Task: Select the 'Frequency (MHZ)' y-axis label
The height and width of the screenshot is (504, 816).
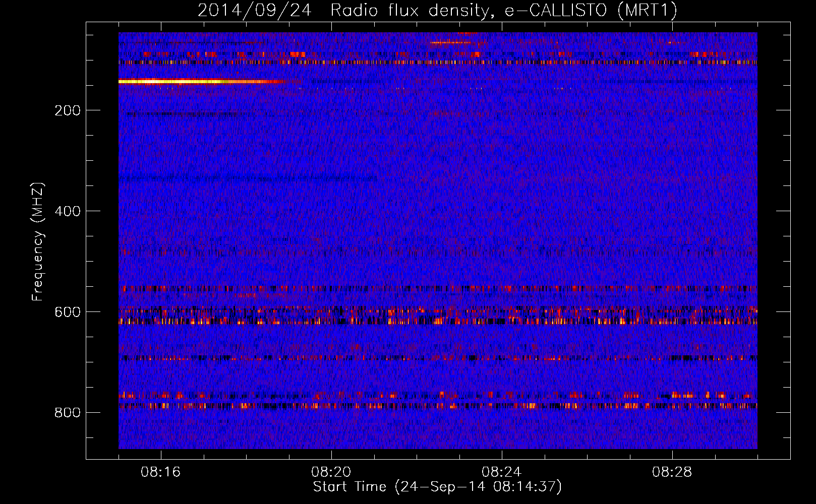Action: click(x=38, y=242)
